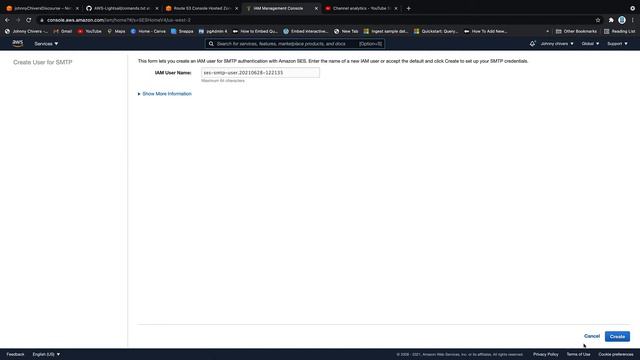
Task: Open the New Tab bookmark
Action: pyautogui.click(x=346, y=31)
